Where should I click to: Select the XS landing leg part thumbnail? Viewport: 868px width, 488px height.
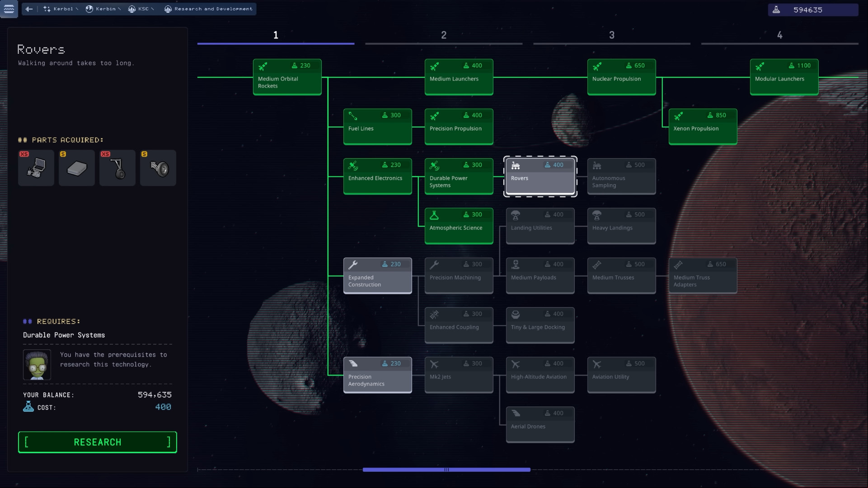pyautogui.click(x=117, y=168)
